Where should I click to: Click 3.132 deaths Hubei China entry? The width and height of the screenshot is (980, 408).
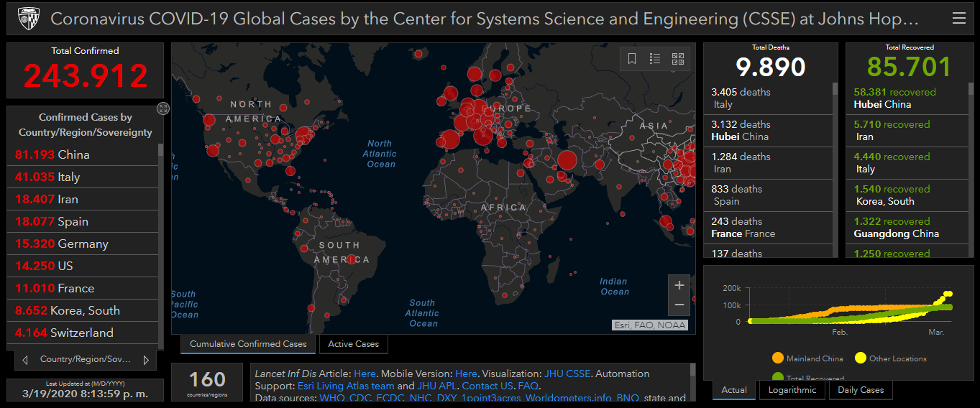pyautogui.click(x=768, y=131)
